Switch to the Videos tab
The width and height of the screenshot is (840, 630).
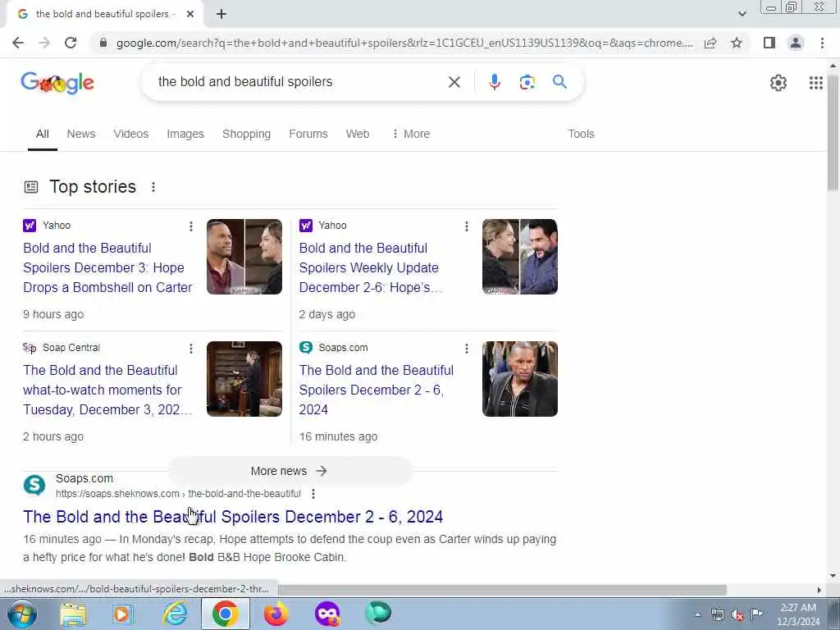[x=130, y=134]
